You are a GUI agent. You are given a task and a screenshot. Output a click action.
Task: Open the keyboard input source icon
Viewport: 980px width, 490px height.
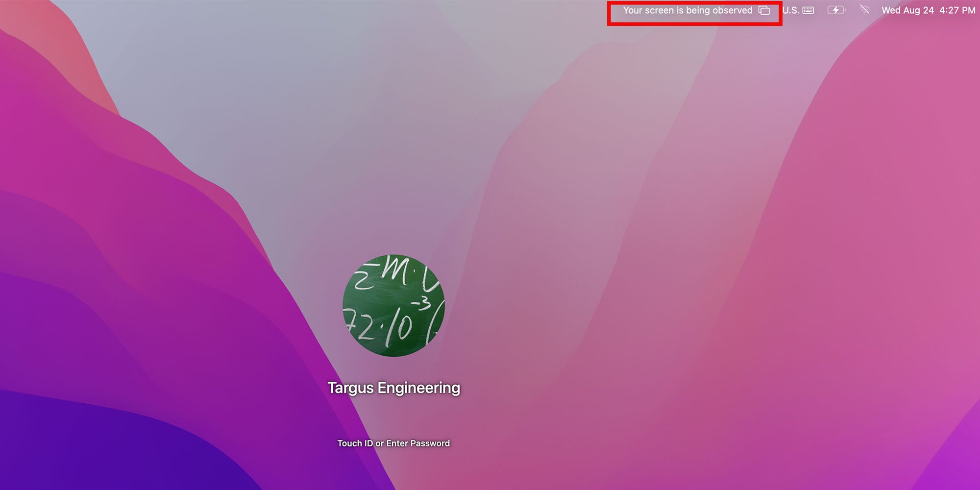(x=808, y=10)
